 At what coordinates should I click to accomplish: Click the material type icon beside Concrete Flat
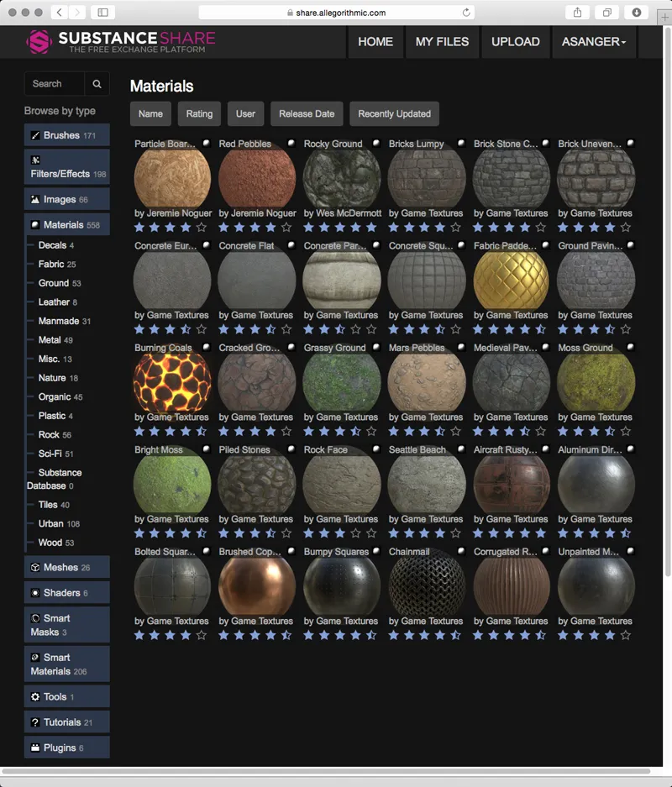coord(291,245)
